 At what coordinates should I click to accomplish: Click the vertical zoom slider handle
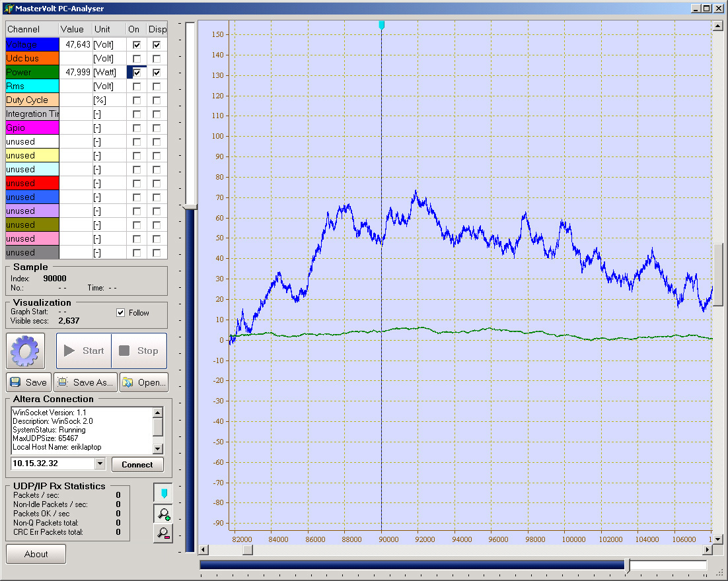tap(190, 207)
